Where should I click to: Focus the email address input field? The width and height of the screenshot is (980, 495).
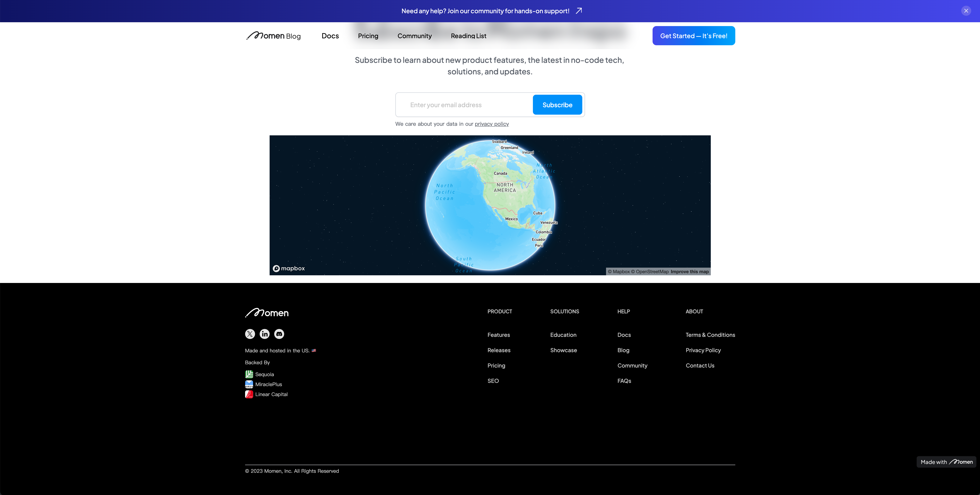[x=464, y=105]
